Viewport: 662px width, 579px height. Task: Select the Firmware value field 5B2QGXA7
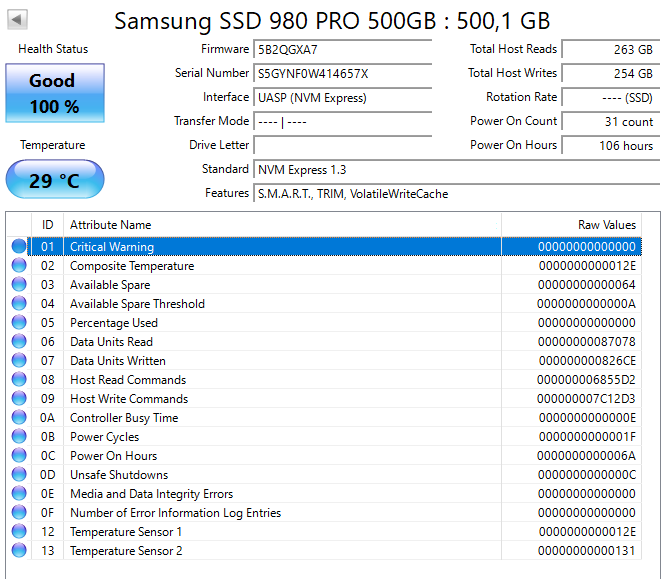pyautogui.click(x=343, y=49)
